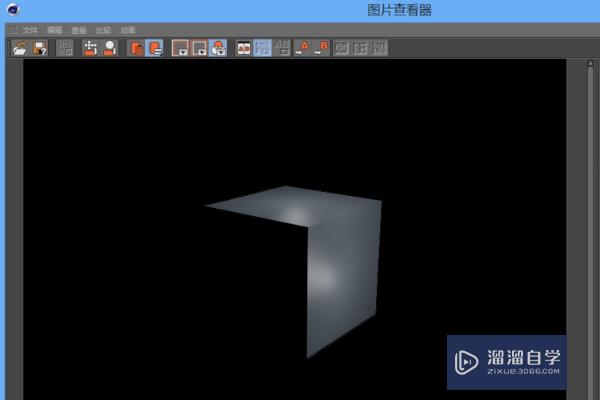Click the first frame-with-camera icon
This screenshot has height=400, width=600.
[x=180, y=48]
